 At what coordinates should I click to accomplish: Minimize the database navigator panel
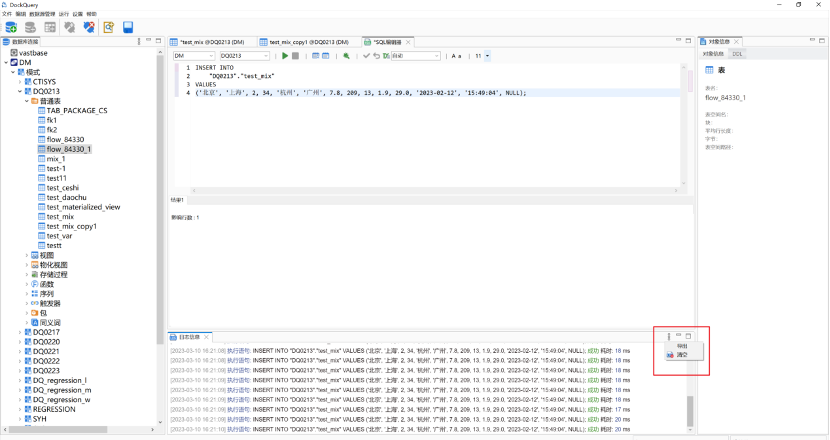click(149, 40)
